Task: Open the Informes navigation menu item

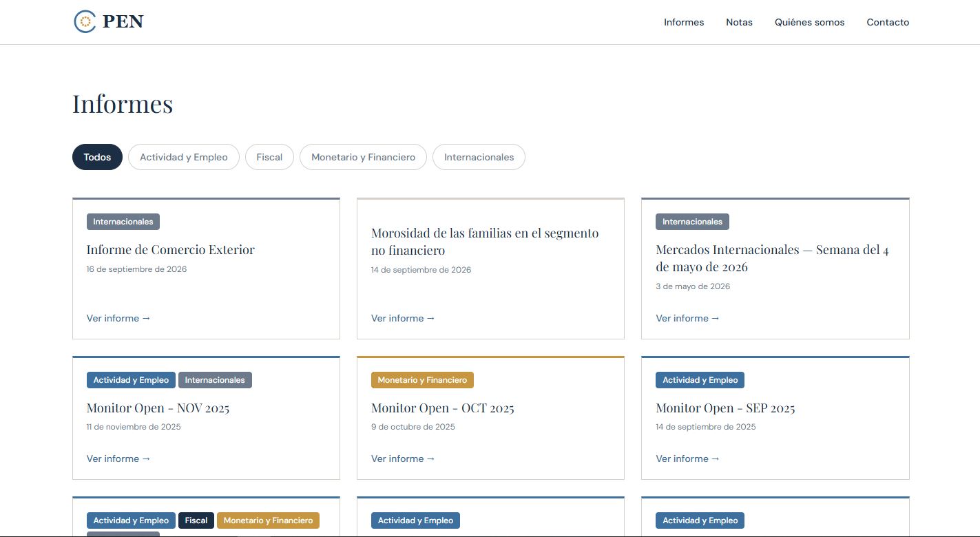Action: (x=684, y=22)
